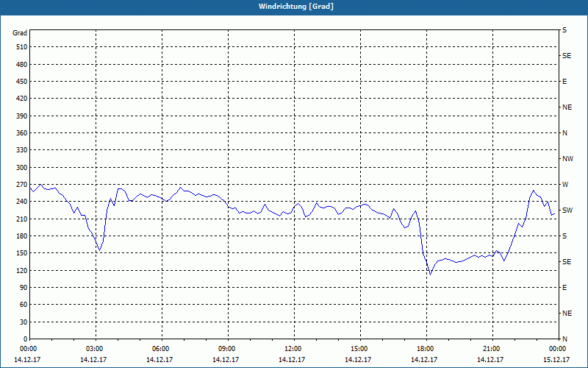The width and height of the screenshot is (588, 368).
Task: Click the 450 degree axis label
Action: [x=22, y=82]
